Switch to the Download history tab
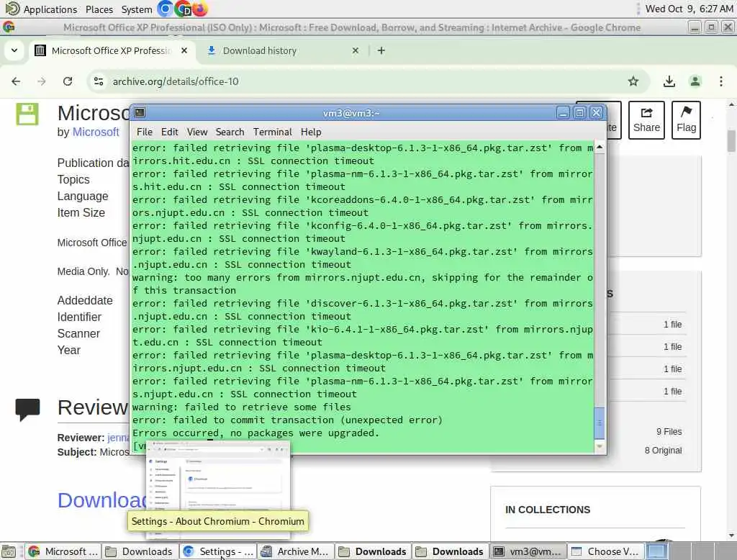Screen dimensions: 737x560 [x=259, y=50]
